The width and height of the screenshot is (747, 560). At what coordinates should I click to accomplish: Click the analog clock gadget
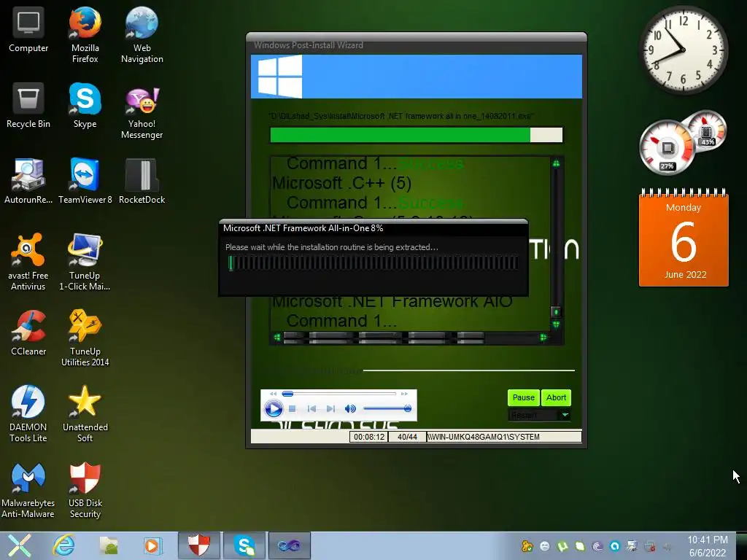(683, 50)
